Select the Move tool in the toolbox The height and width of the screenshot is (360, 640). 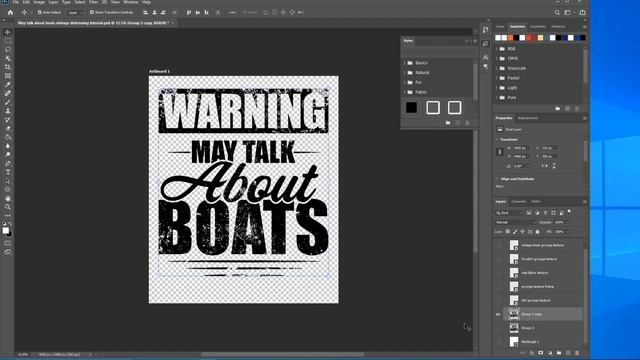click(x=7, y=32)
